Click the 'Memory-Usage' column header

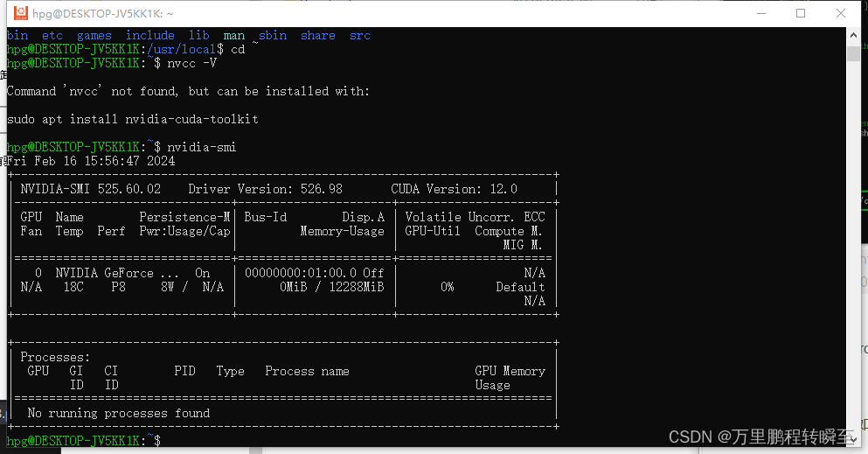342,231
